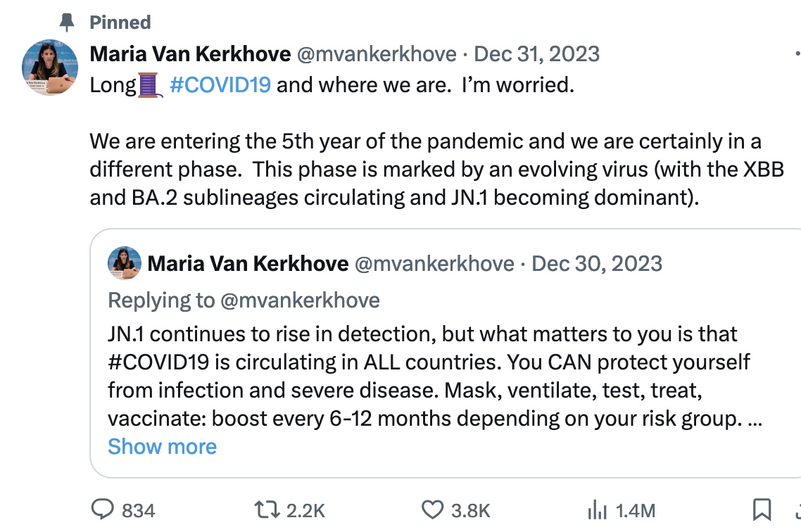This screenshot has height=532, width=801.
Task: Click the pin icon beside Pinned
Action: coord(68,23)
